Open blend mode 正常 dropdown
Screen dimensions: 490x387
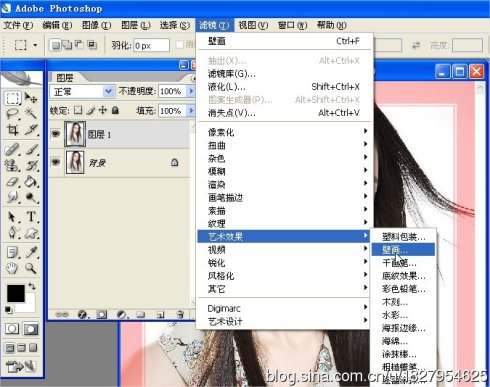click(x=108, y=91)
